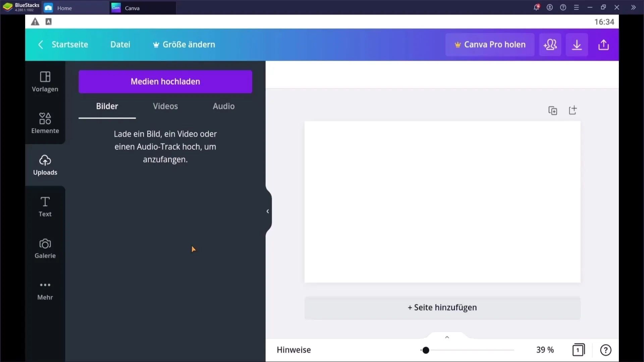Click the Vorlagen (Templates) panel icon

coord(45,81)
